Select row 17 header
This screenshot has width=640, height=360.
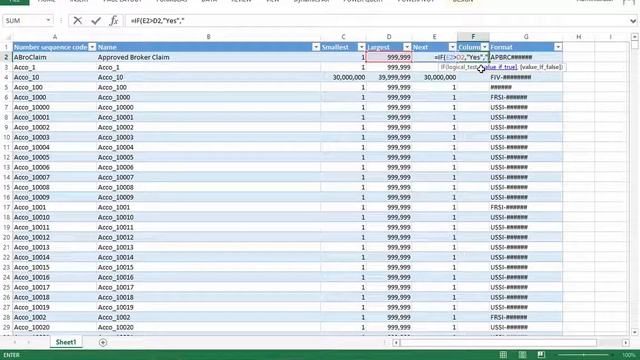(x=6, y=207)
